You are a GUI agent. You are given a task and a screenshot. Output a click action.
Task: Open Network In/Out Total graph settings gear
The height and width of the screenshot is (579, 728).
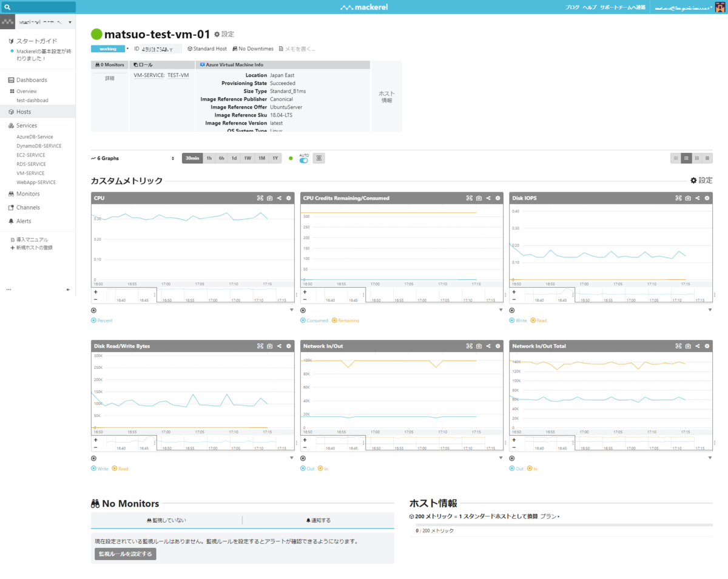pos(707,346)
